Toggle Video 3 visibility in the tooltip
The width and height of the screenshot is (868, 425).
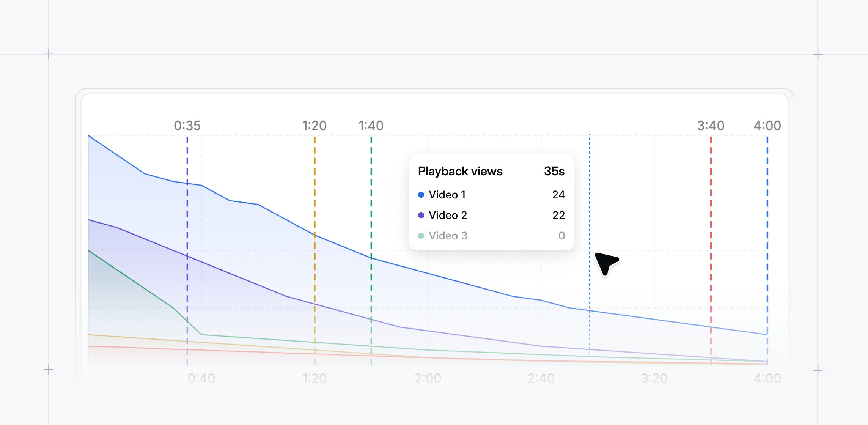(448, 236)
